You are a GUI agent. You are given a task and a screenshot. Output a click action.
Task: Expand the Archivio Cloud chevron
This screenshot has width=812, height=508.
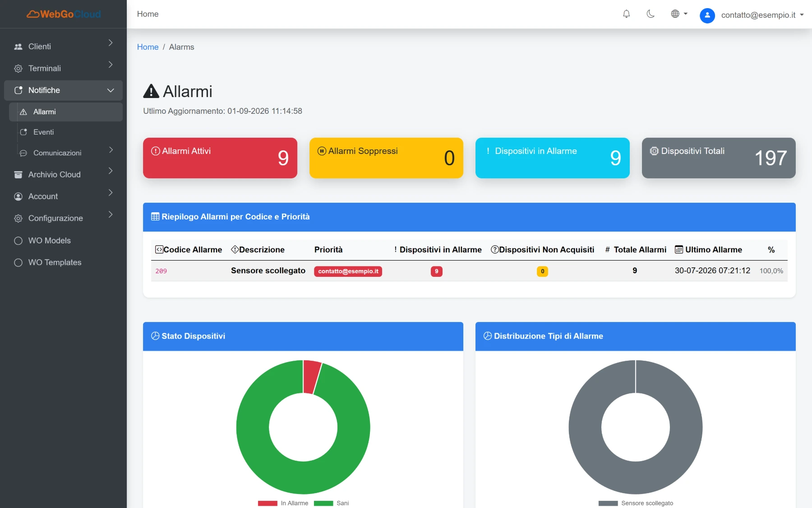(111, 171)
